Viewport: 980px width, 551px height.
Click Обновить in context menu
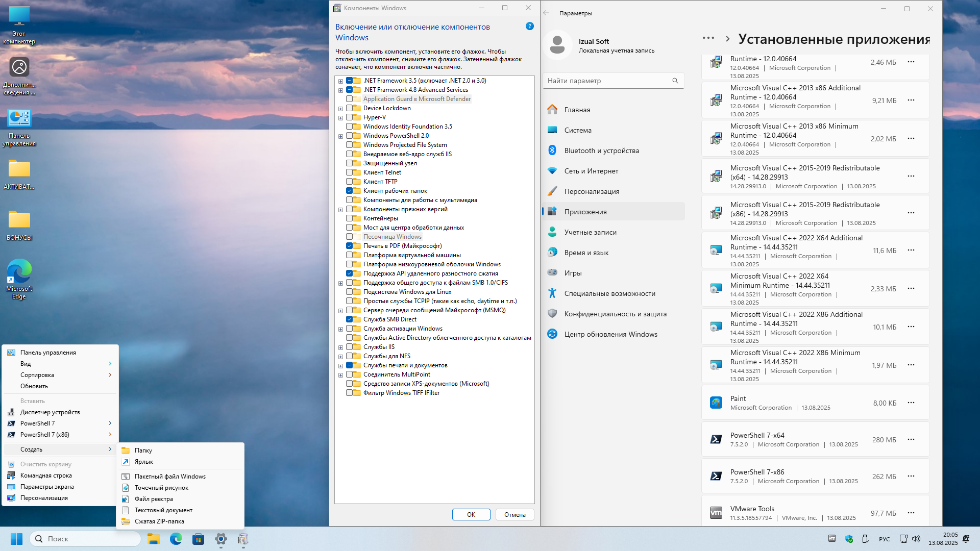(60, 386)
